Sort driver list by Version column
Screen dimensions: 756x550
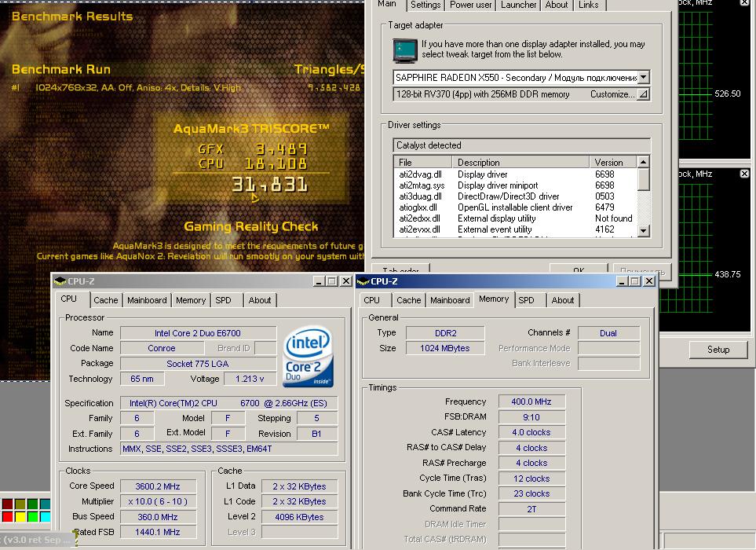coord(613,162)
